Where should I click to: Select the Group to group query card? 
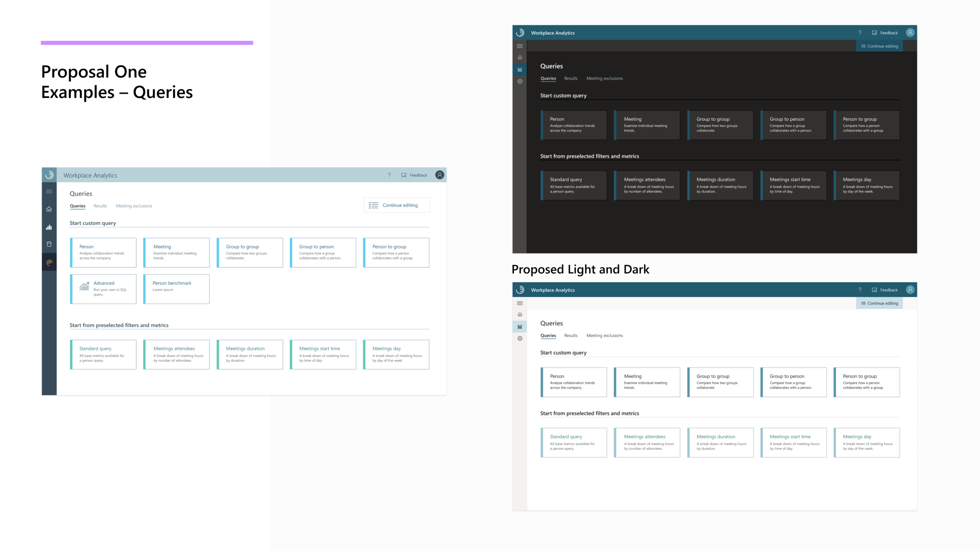point(250,252)
